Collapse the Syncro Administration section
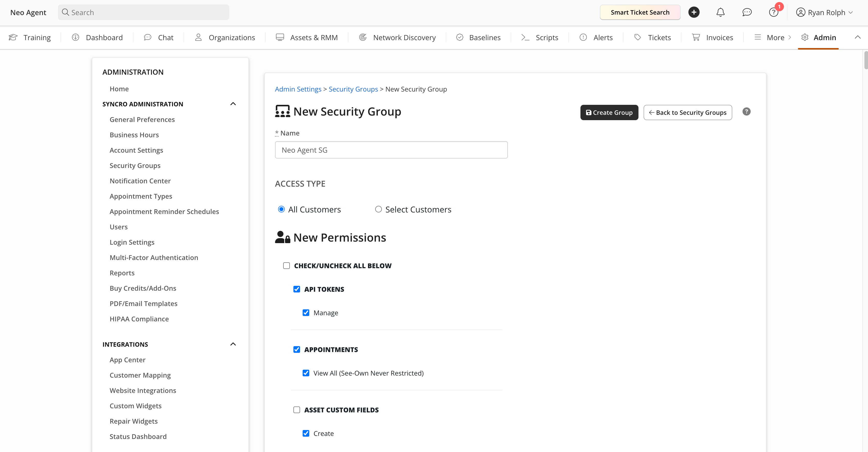868x452 pixels. tap(233, 104)
